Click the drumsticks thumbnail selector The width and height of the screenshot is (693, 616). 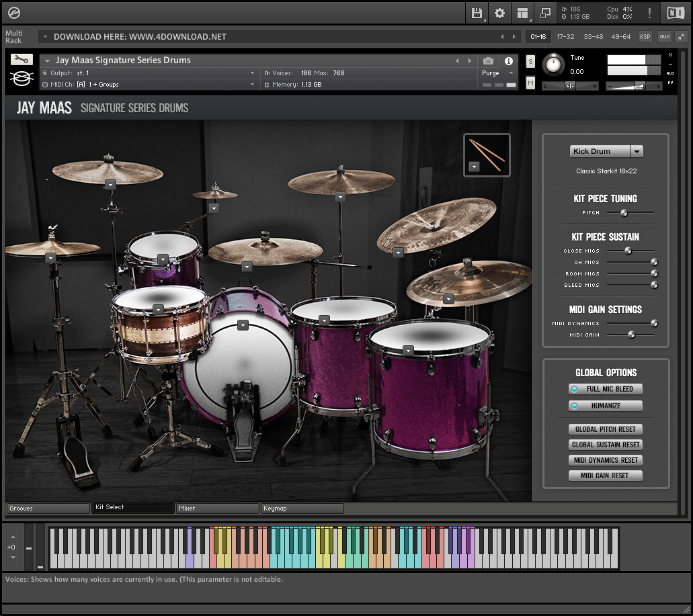click(487, 155)
